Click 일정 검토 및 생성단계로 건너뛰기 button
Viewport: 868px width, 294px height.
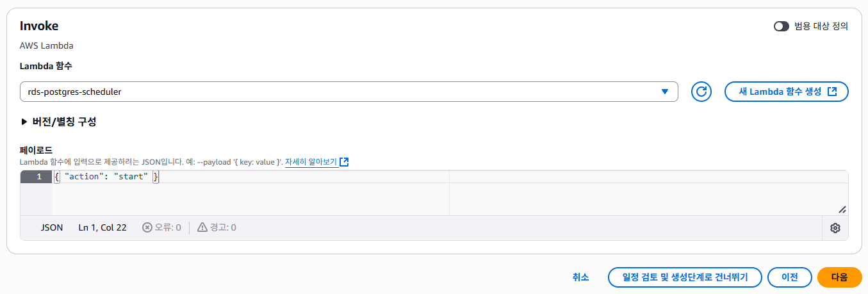click(685, 277)
